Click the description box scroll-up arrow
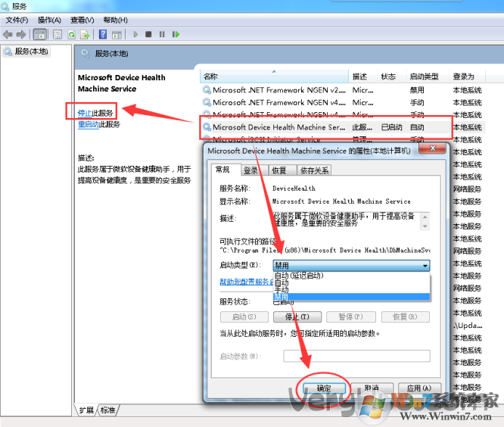Viewport: 504px width, 427px height. pos(425,217)
